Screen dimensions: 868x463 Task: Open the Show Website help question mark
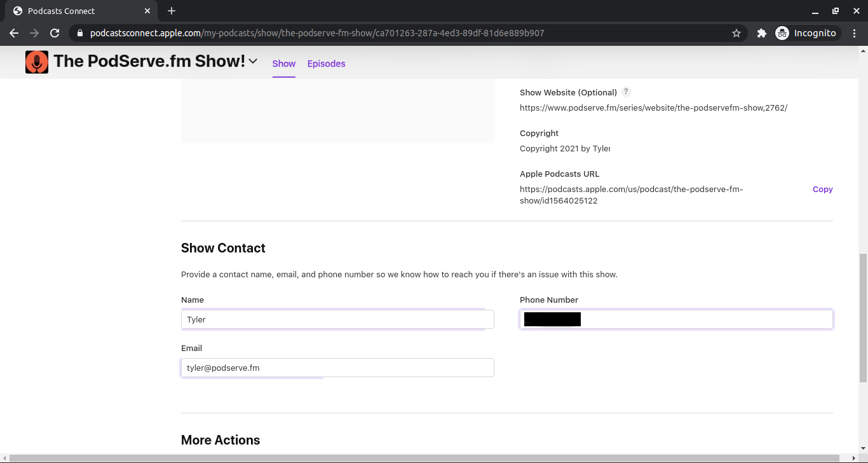coord(626,92)
